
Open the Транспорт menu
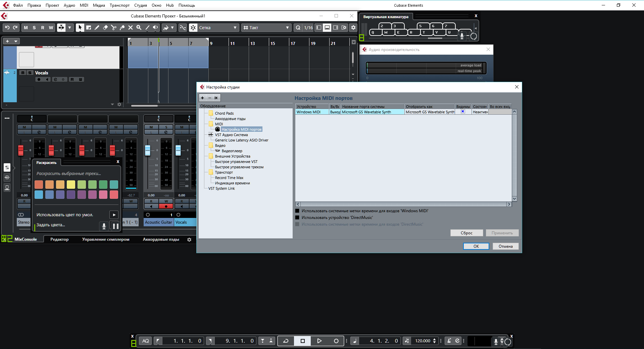[x=119, y=5]
